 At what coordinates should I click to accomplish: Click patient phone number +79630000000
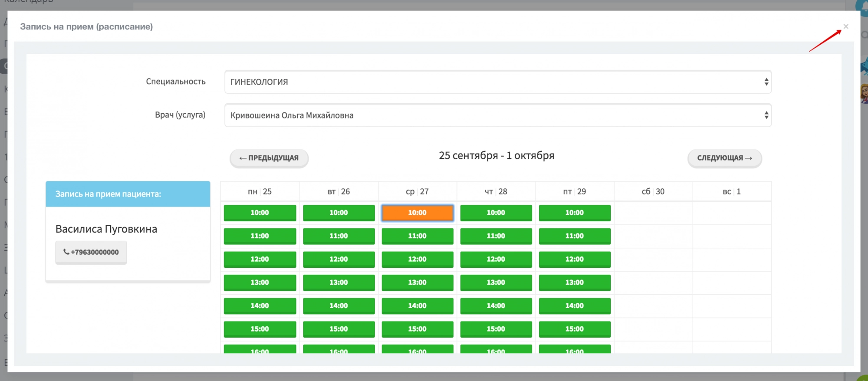point(91,252)
